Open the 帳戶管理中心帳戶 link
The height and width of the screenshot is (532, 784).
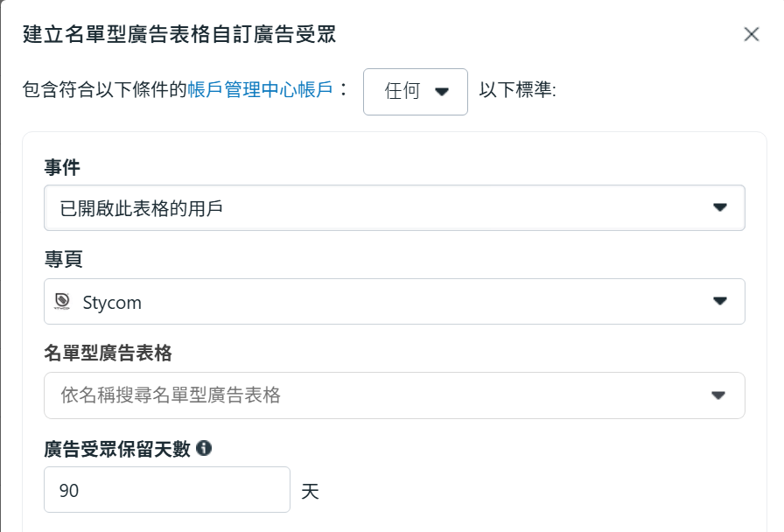point(260,90)
